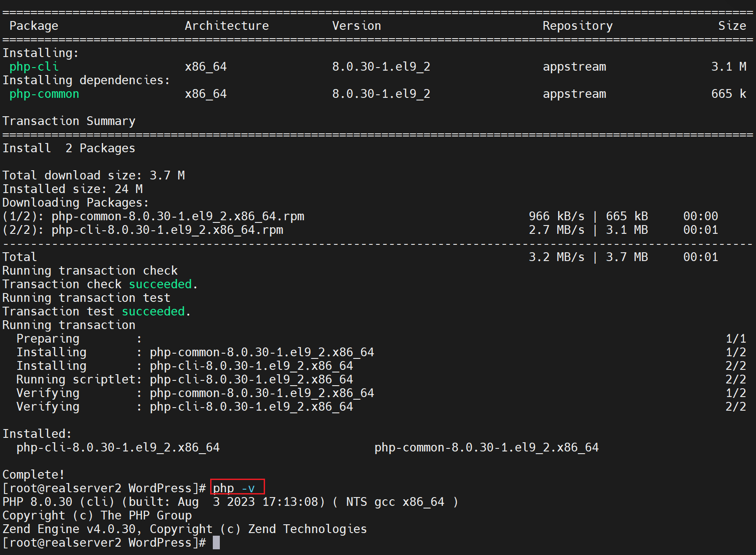Click the Package column header
This screenshot has width=756, height=555.
pyautogui.click(x=34, y=26)
